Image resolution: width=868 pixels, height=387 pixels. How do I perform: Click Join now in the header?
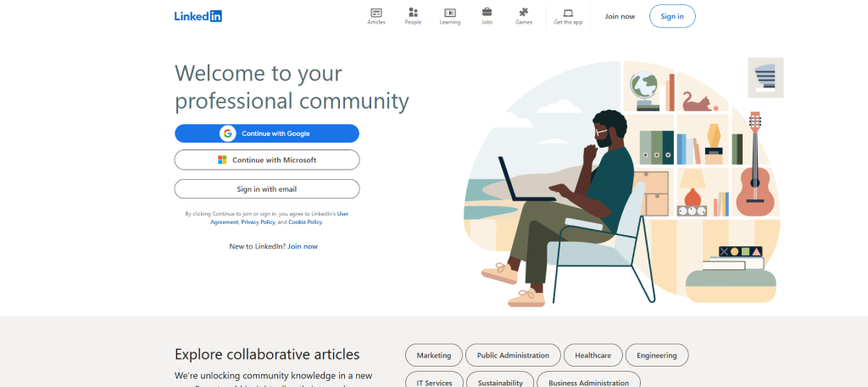[x=620, y=16]
